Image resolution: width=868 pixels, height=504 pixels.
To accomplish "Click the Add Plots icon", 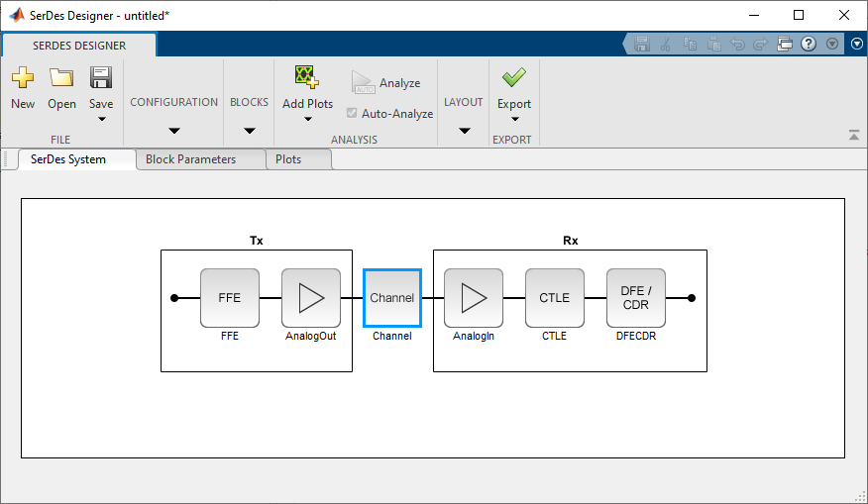I will coord(307,78).
